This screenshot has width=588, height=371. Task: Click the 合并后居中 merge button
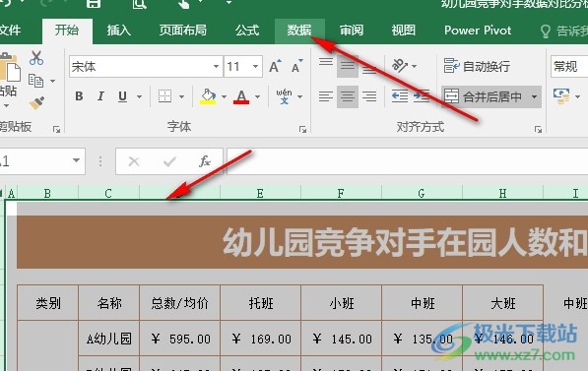[x=484, y=97]
